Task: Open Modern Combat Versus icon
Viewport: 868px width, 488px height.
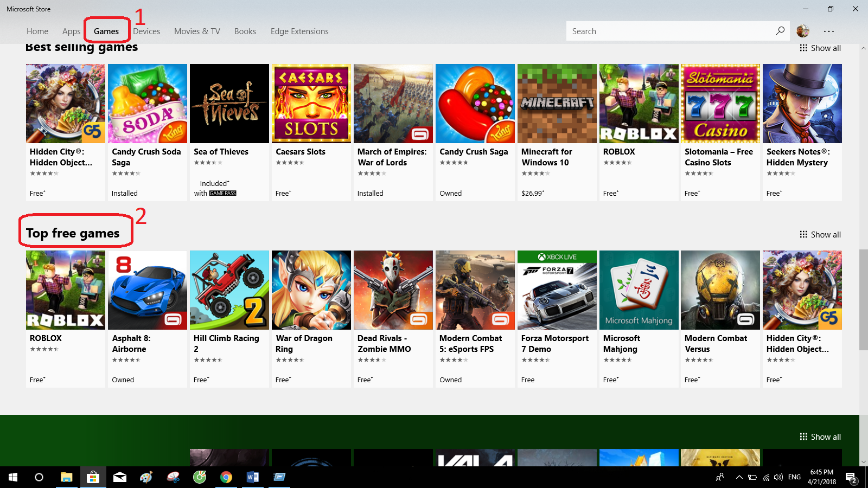Action: click(x=720, y=290)
